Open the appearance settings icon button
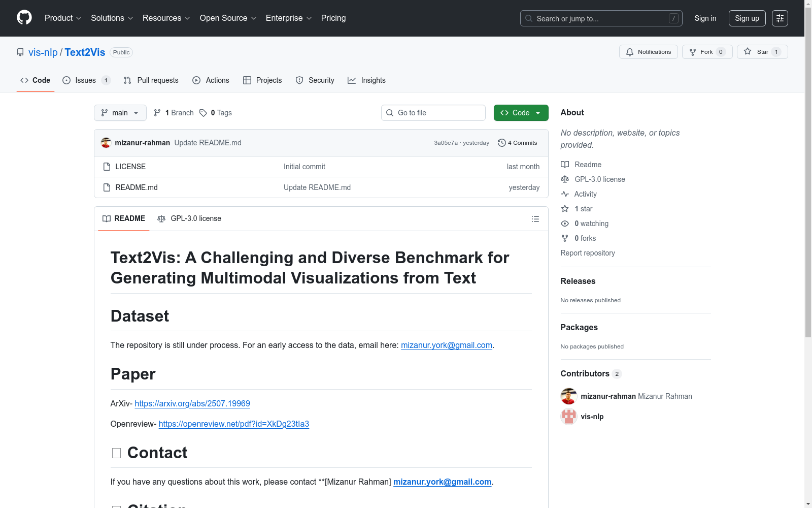The image size is (812, 508). click(780, 18)
